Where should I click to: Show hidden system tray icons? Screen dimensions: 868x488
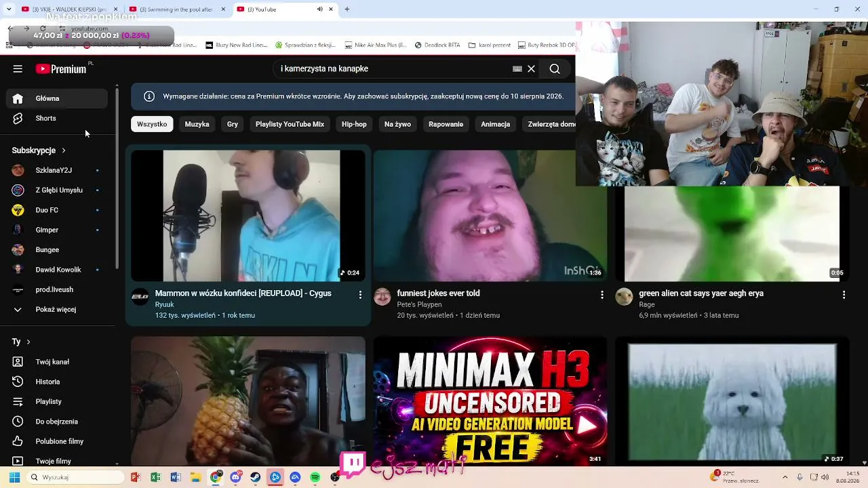tap(785, 477)
